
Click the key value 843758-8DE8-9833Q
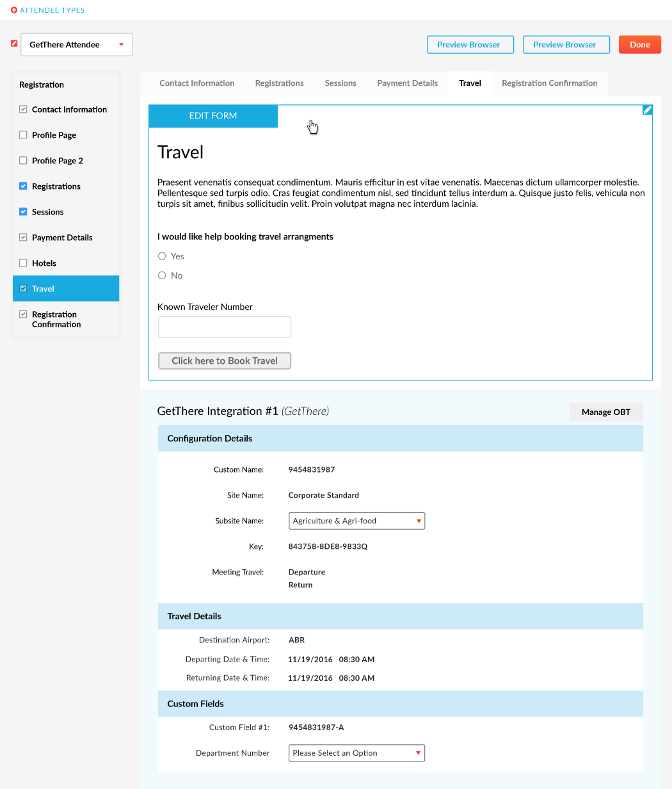click(x=328, y=546)
